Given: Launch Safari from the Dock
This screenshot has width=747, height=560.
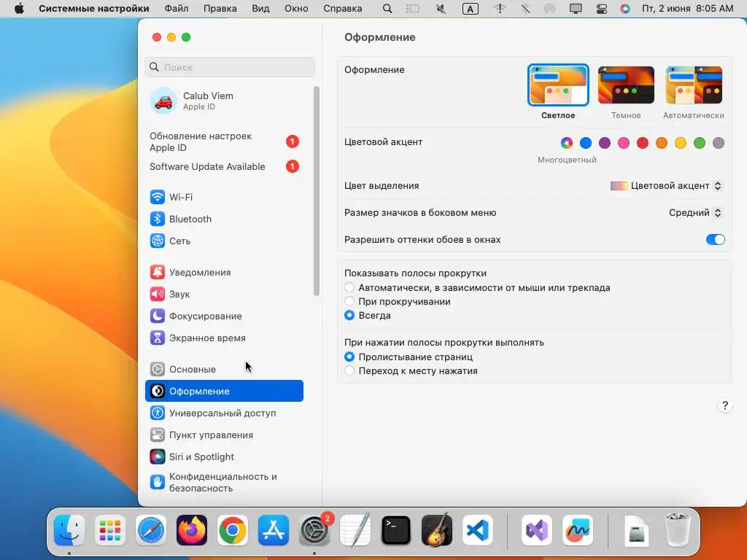Looking at the screenshot, I should coord(151,530).
